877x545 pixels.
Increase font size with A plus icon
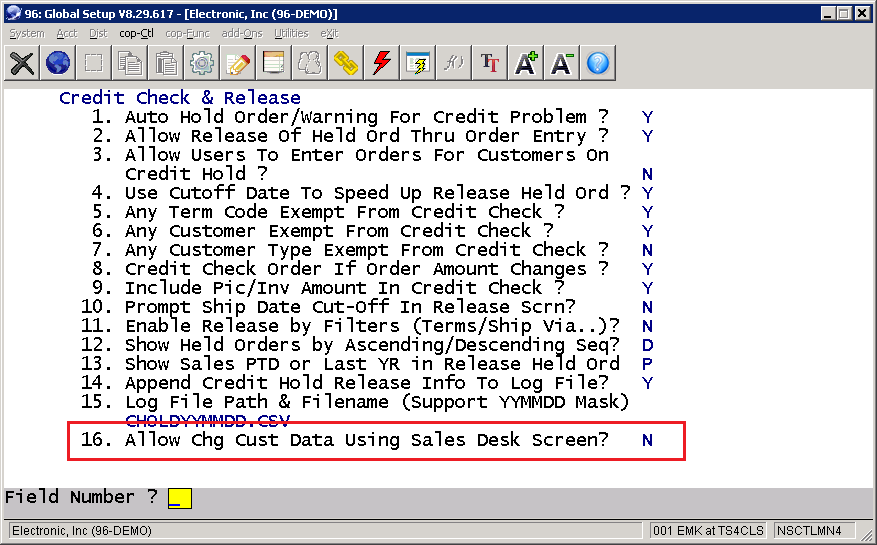(x=525, y=63)
